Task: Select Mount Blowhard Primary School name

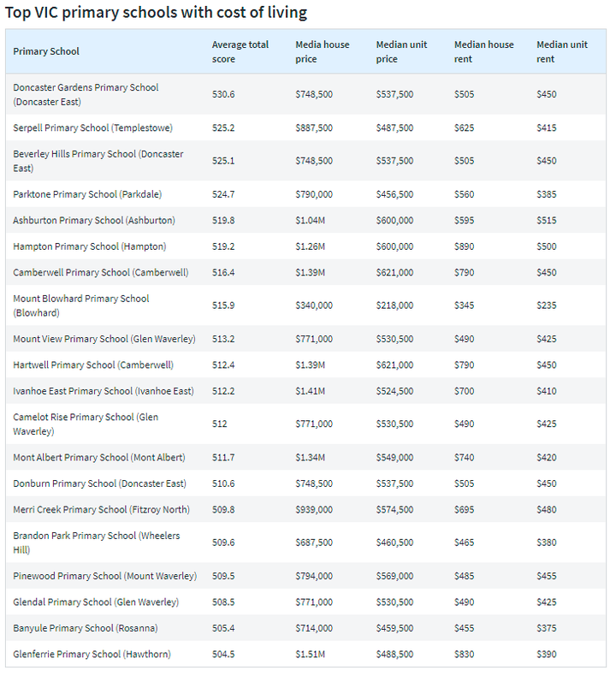Action: (x=81, y=305)
